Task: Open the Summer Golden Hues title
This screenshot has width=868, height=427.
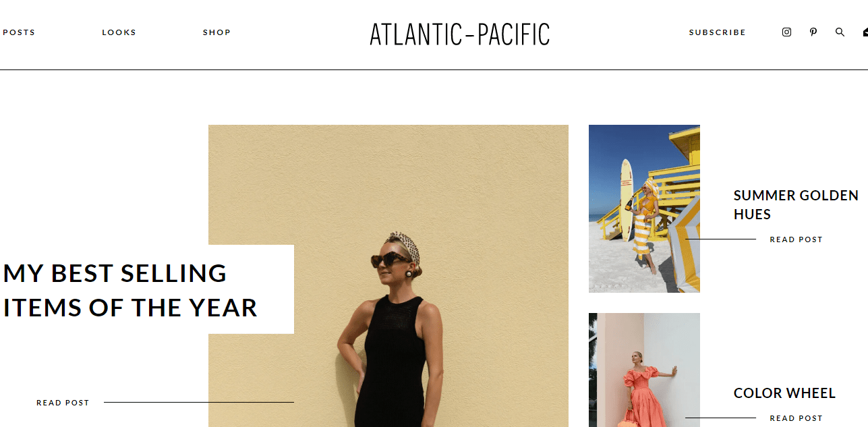Action: point(796,205)
